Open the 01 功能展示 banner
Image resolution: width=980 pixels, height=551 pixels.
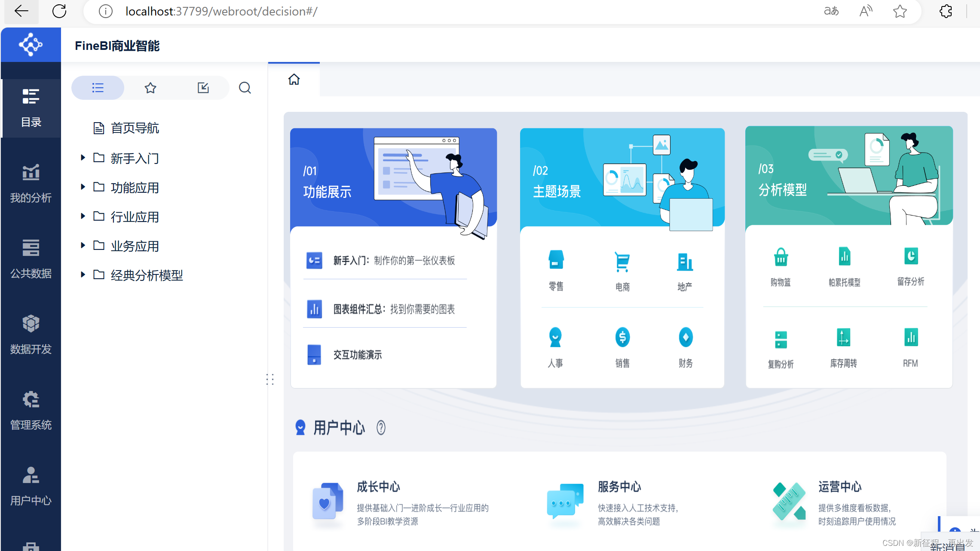pyautogui.click(x=393, y=177)
